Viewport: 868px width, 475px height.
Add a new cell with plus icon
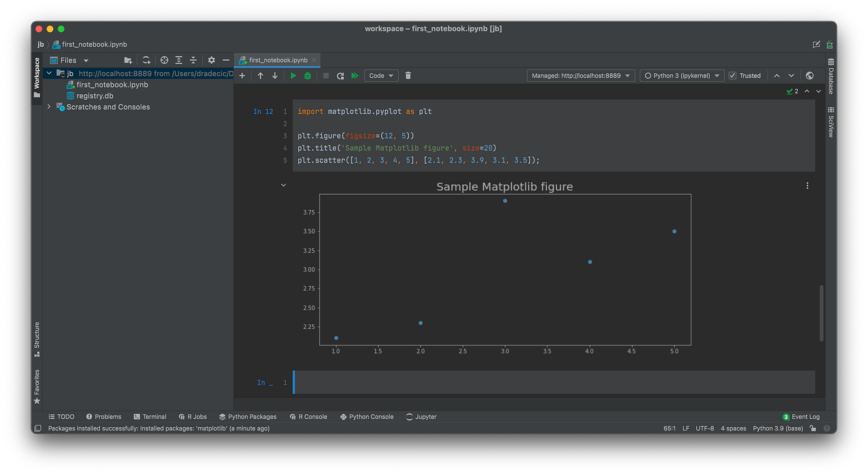click(x=242, y=75)
